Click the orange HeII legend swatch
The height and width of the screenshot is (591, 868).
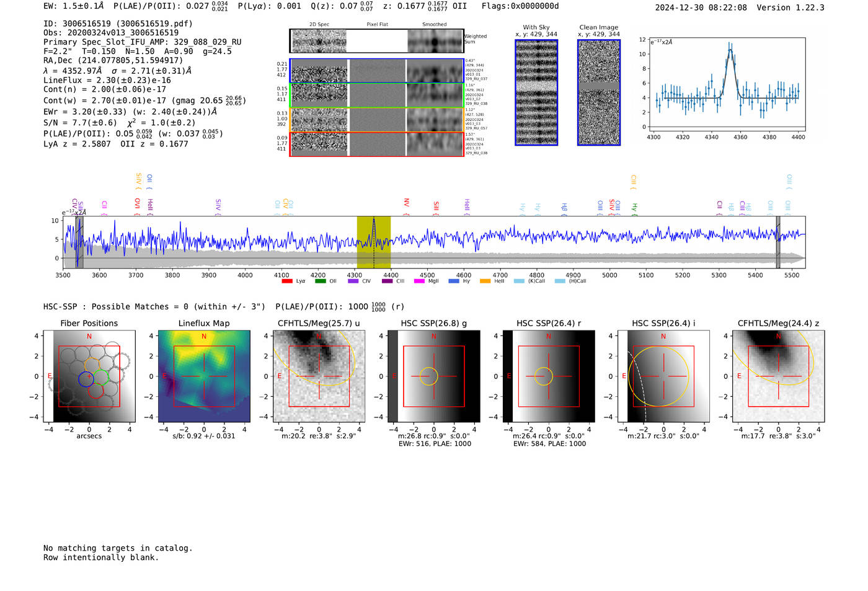click(x=485, y=281)
